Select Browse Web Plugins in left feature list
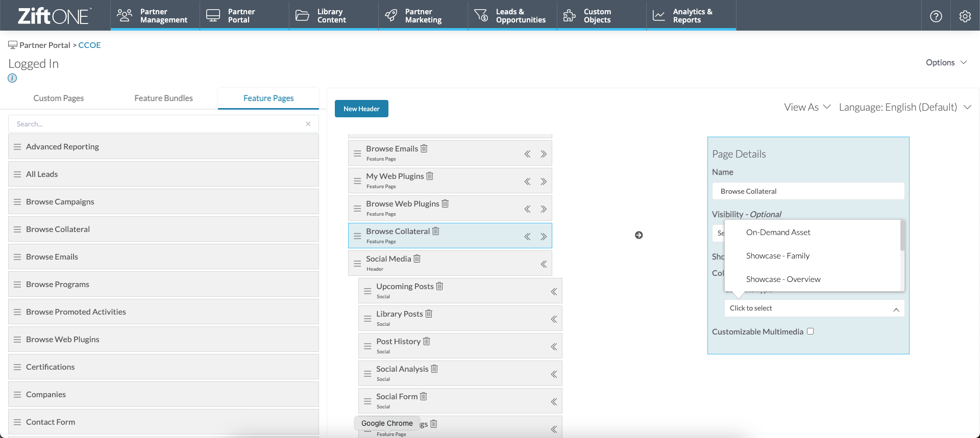980x438 pixels. click(163, 339)
